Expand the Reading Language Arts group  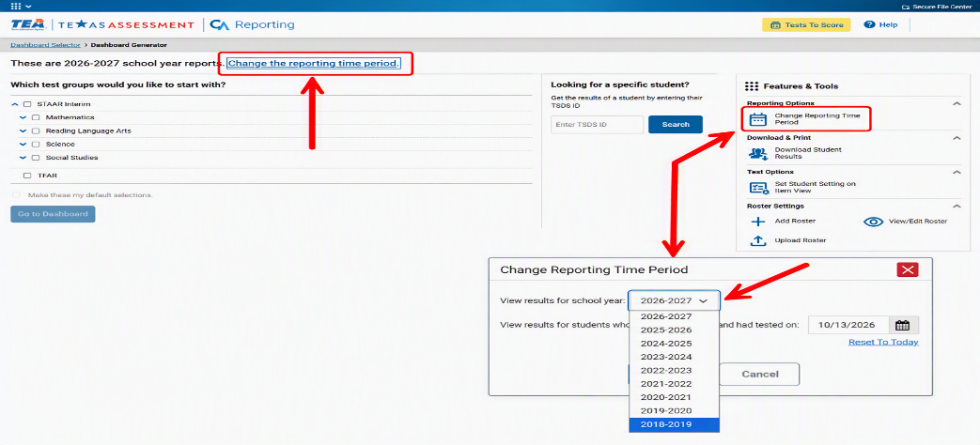tap(23, 131)
